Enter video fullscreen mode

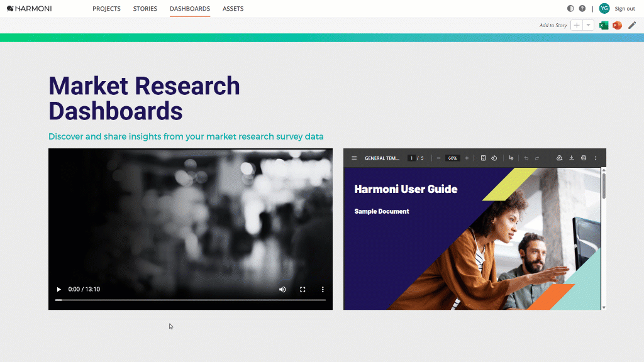pos(303,289)
